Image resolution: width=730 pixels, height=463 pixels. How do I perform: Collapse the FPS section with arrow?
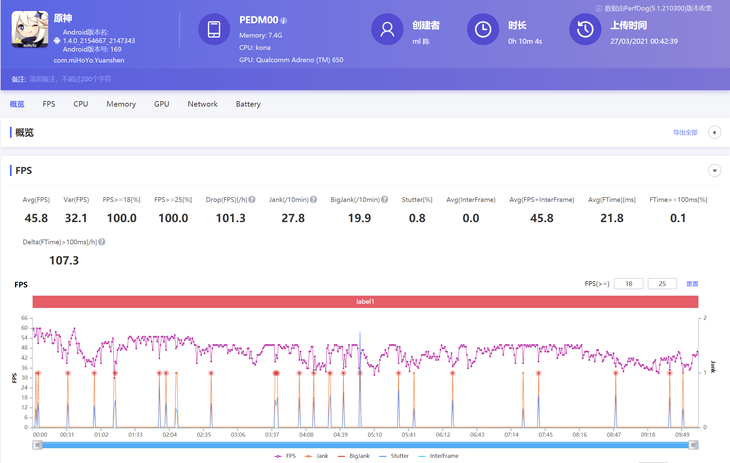[714, 171]
